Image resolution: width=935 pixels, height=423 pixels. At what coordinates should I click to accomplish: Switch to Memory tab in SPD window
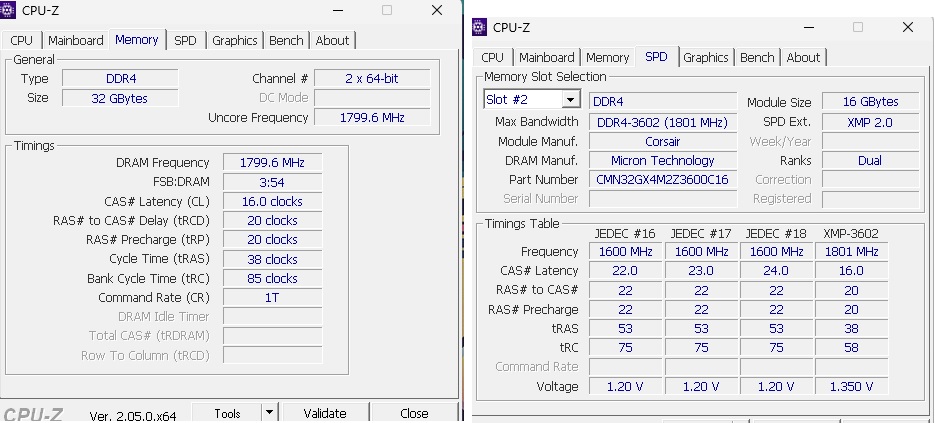[x=608, y=57]
